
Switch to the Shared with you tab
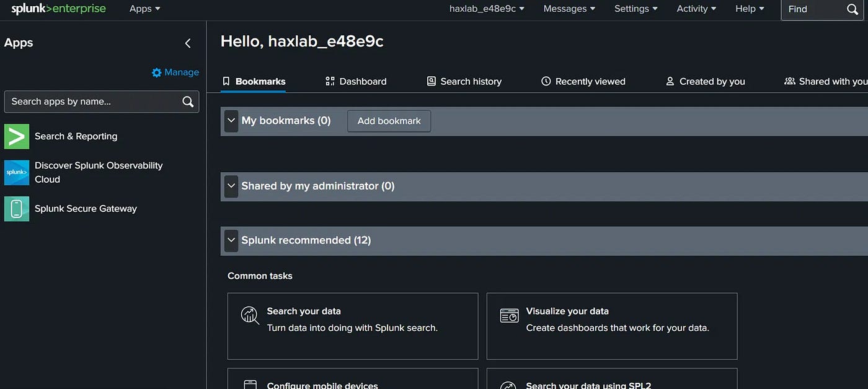tap(826, 81)
